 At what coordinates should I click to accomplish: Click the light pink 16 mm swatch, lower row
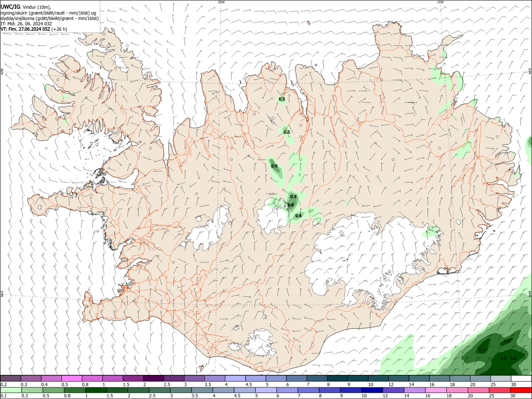(435, 390)
